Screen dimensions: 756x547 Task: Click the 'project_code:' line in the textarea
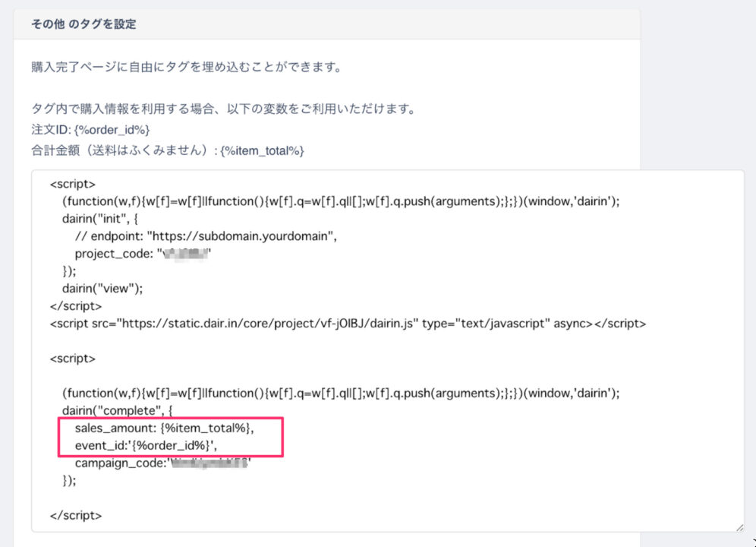(x=143, y=254)
